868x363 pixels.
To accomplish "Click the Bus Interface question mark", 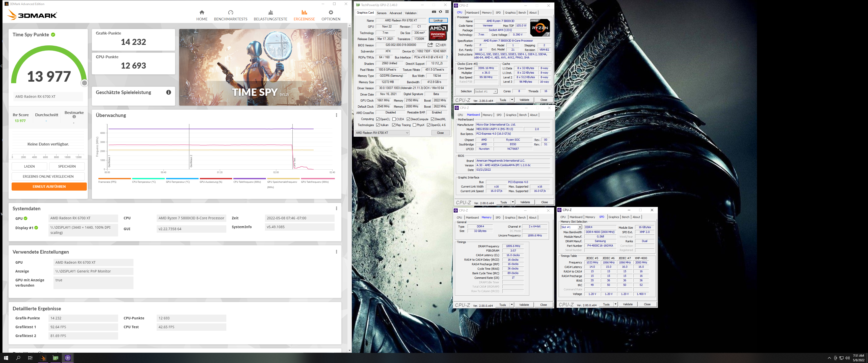I will click(447, 57).
